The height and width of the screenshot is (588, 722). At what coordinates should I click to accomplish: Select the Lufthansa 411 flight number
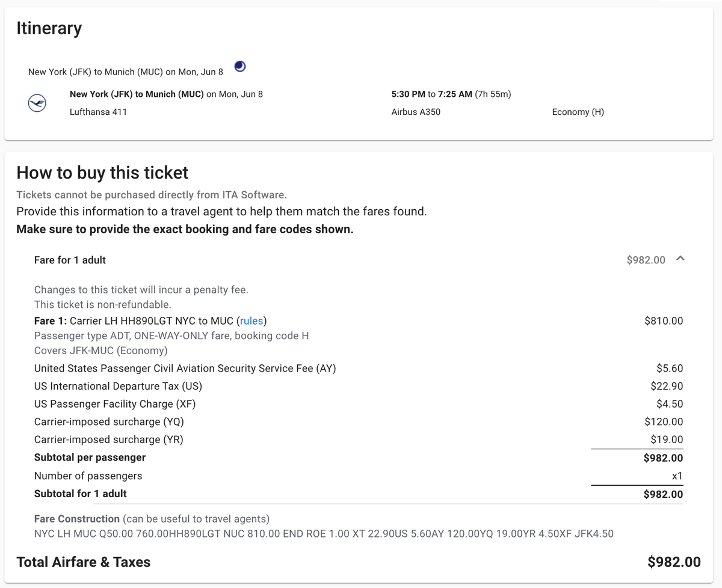pos(98,112)
